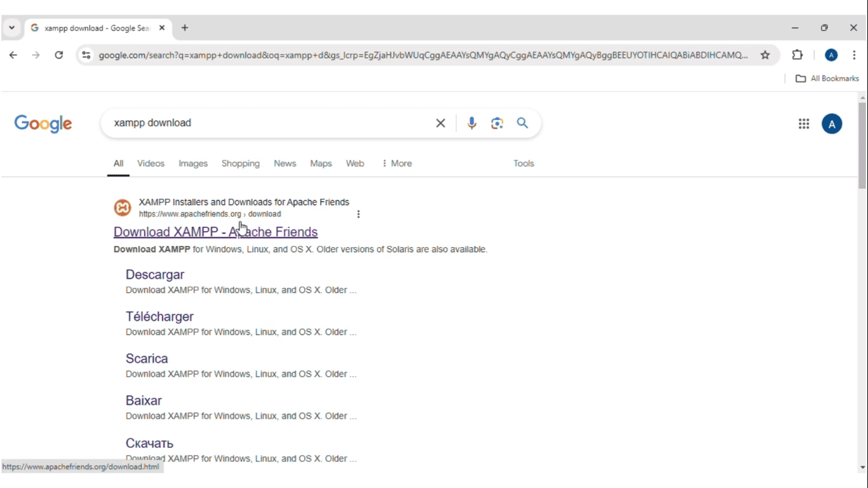
Task: Switch to Maps results tab
Action: tap(321, 164)
